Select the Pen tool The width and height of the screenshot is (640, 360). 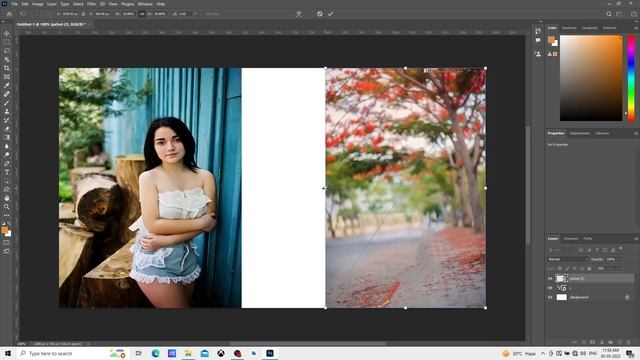7,163
